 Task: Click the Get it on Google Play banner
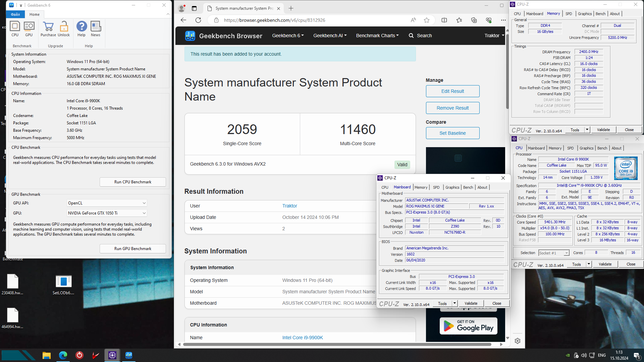(x=468, y=326)
